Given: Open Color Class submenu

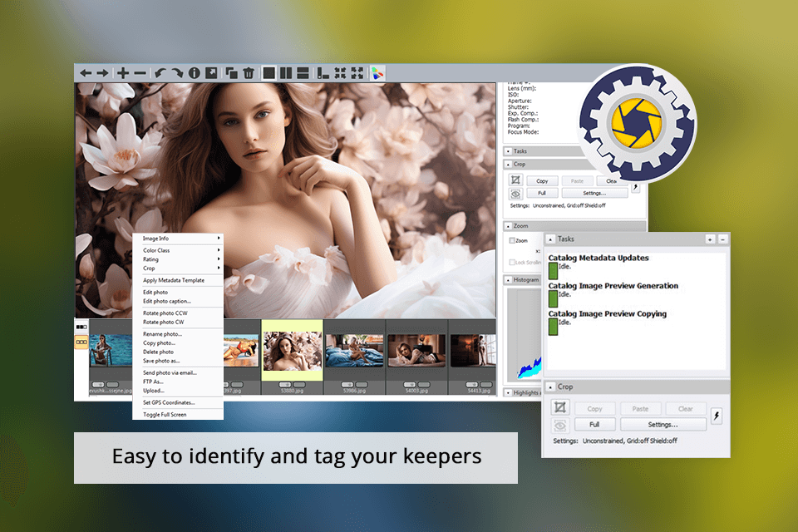Looking at the screenshot, I should [x=178, y=250].
